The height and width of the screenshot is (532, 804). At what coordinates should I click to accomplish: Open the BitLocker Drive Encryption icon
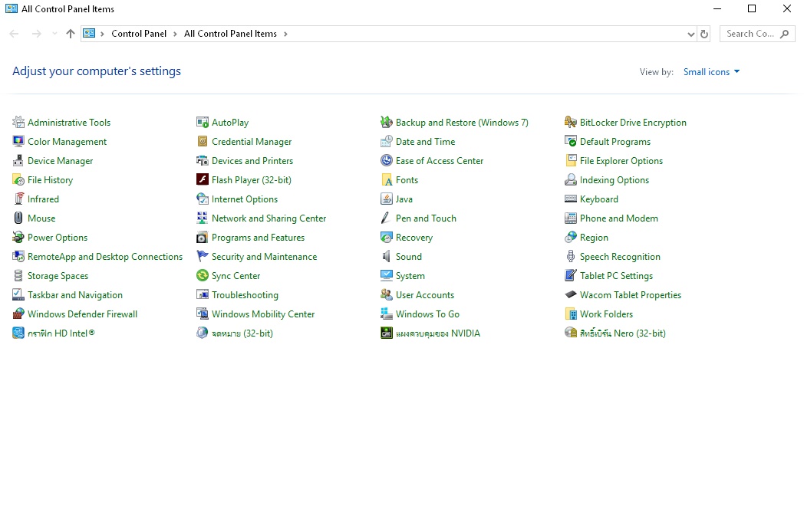pyautogui.click(x=571, y=122)
